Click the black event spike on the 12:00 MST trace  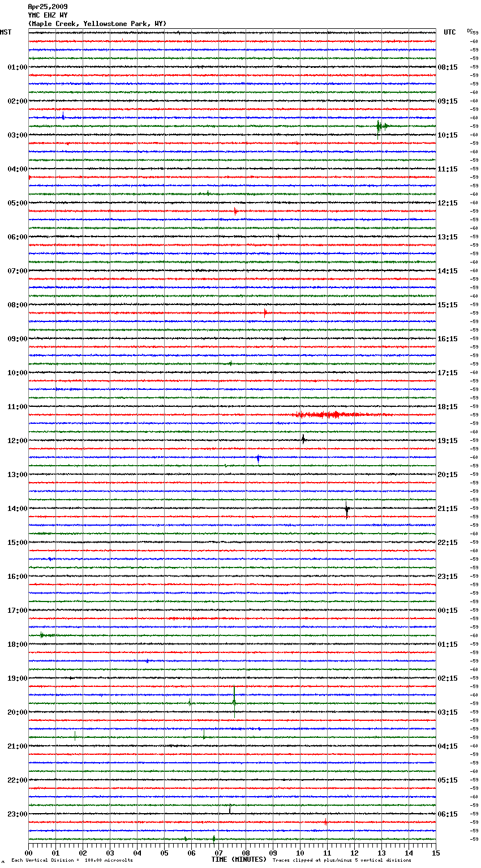(x=303, y=440)
